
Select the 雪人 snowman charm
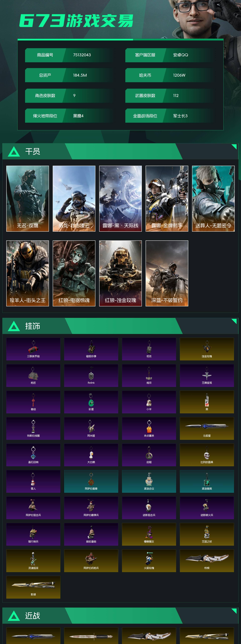click(33, 481)
